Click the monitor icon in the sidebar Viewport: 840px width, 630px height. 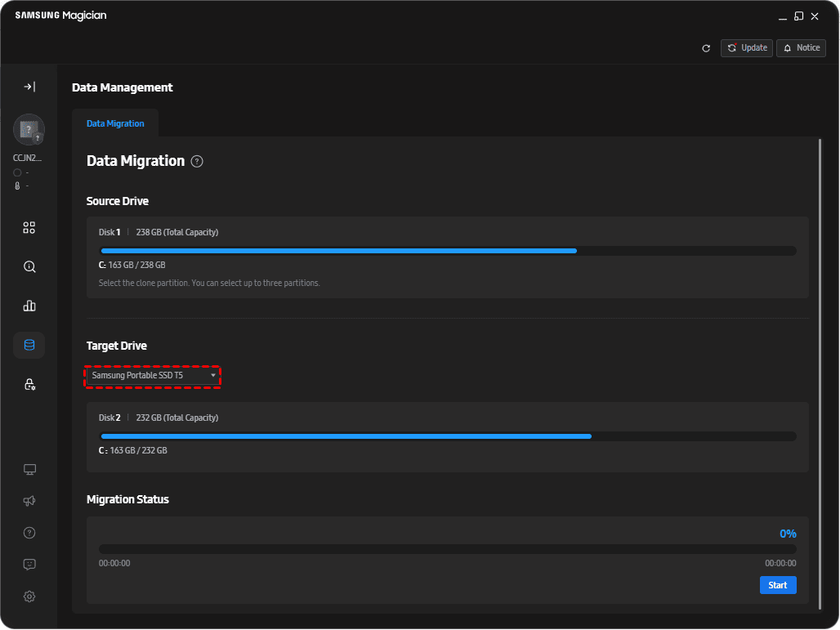29,470
